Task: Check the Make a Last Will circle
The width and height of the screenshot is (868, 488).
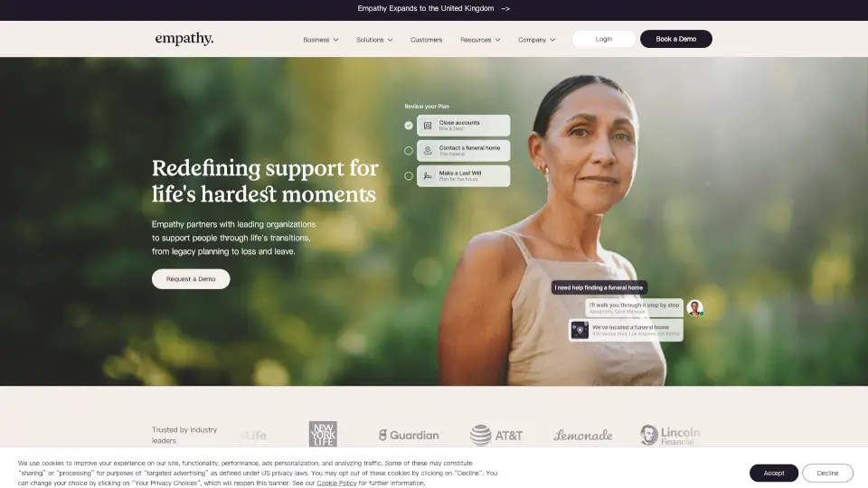Action: point(409,176)
